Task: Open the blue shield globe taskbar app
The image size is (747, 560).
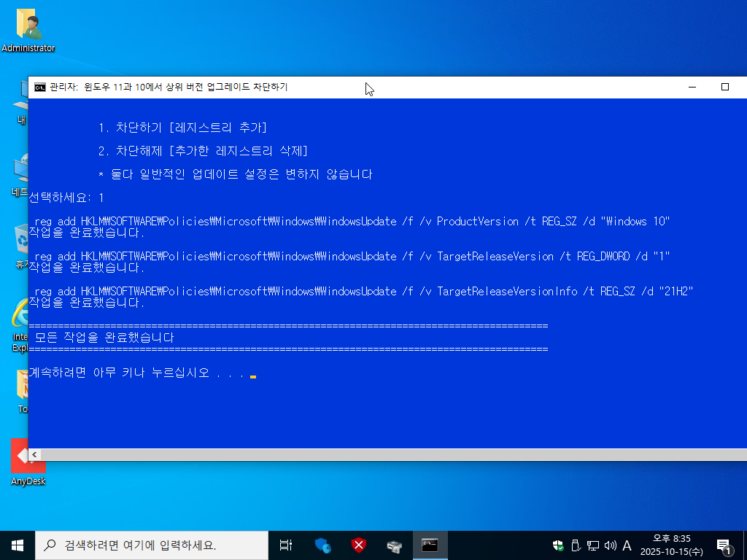Action: 322,545
